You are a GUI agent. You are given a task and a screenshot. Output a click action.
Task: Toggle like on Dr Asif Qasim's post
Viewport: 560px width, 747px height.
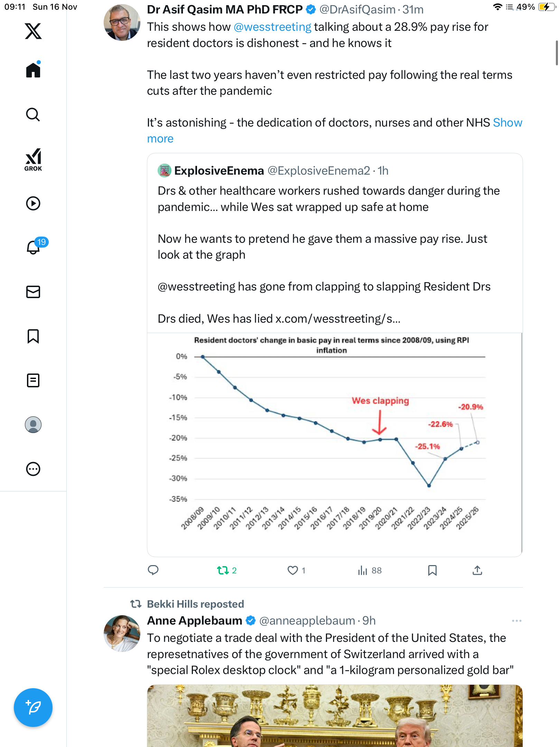pos(293,570)
